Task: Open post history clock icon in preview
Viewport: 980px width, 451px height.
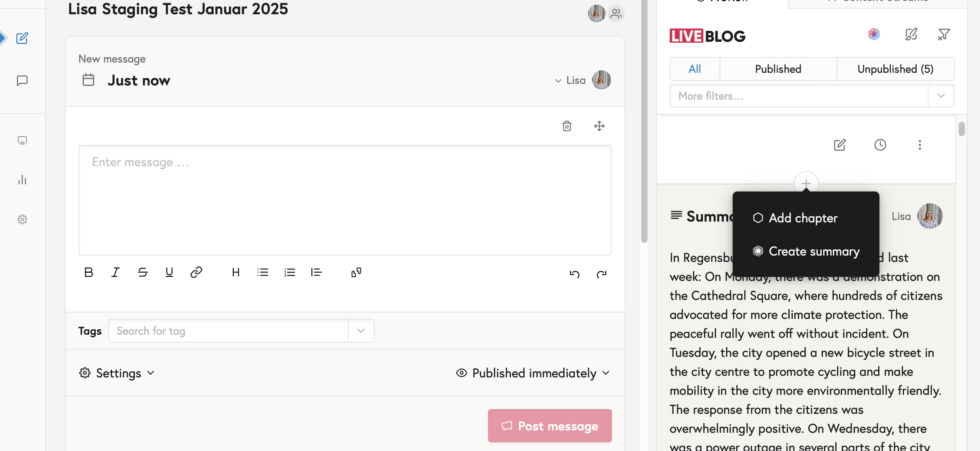Action: tap(880, 145)
